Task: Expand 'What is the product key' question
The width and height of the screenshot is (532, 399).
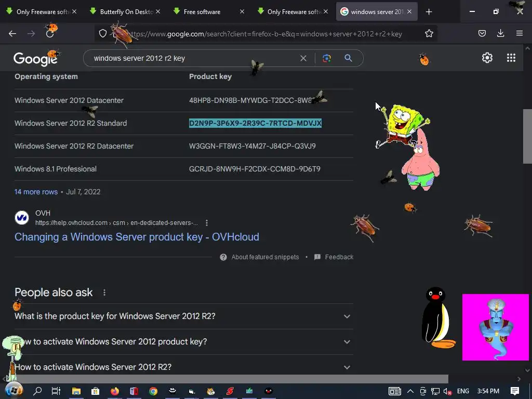Action: point(184,316)
